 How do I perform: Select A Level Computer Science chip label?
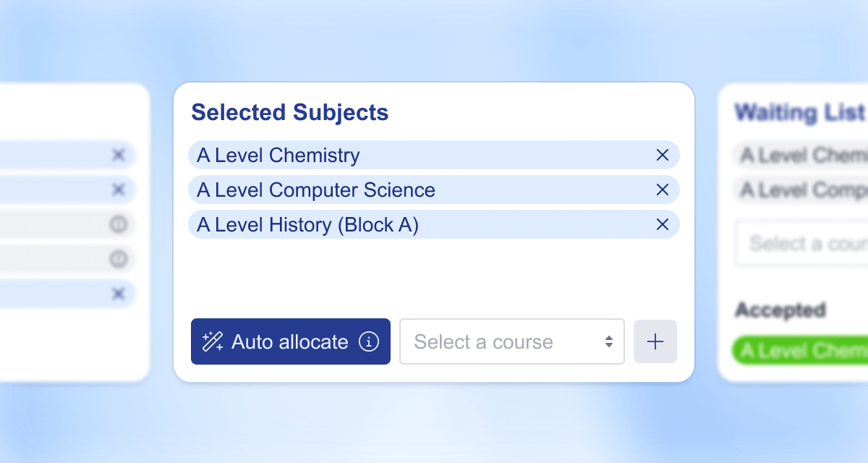(316, 190)
